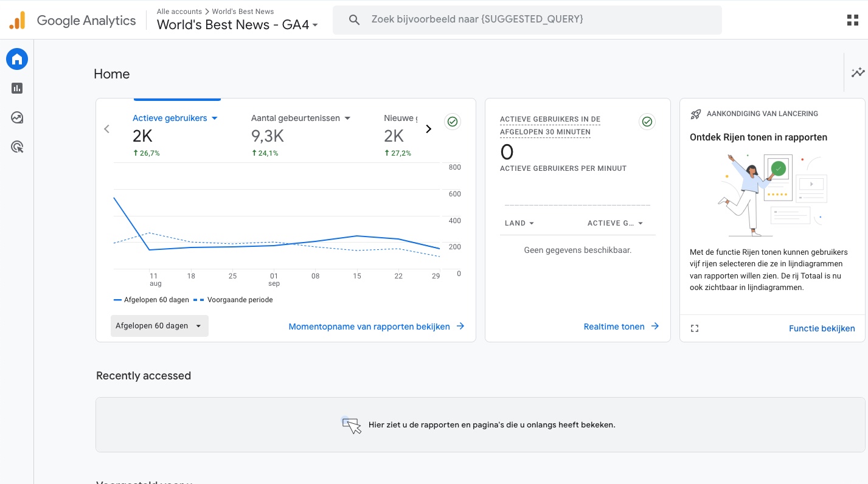Click the ACTIEVE GEBRUIKERS PER MINUUT label
This screenshot has height=484, width=868.
point(563,168)
